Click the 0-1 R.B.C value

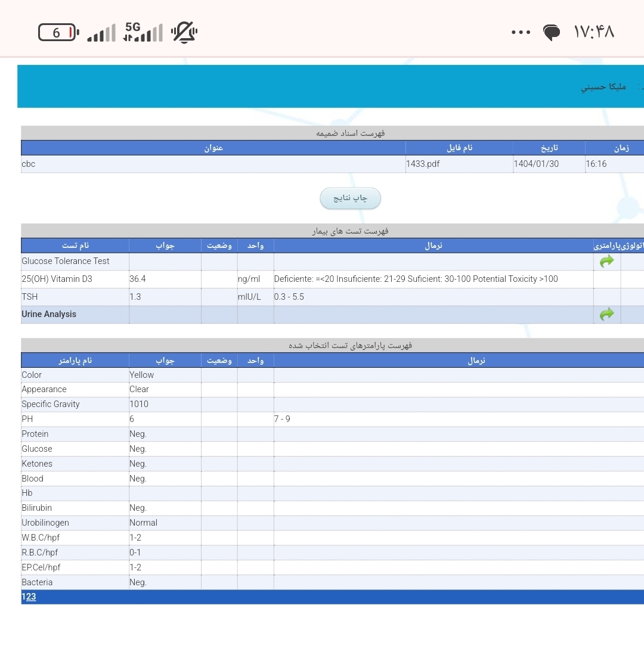pyautogui.click(x=135, y=553)
